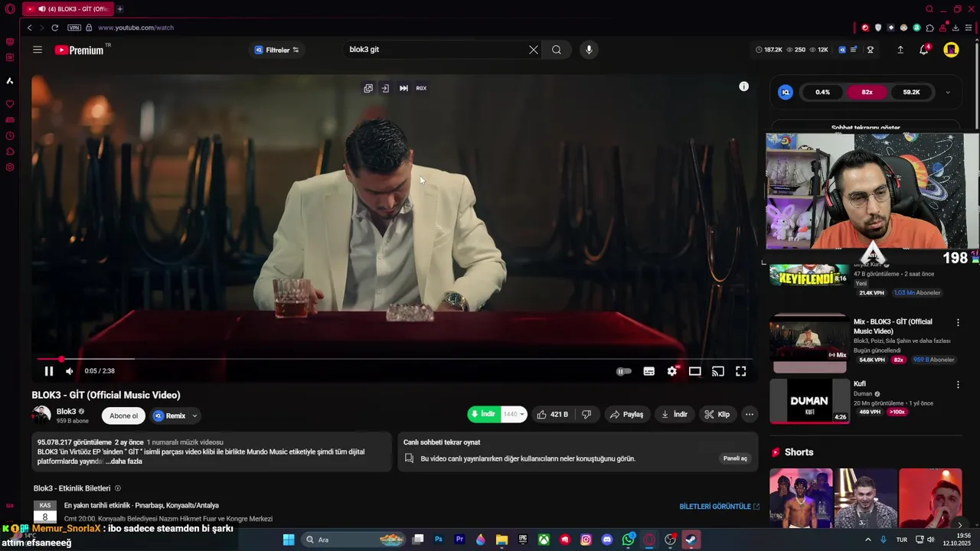
Task: Open the YouTube hamburger guide menu
Action: tap(38, 50)
